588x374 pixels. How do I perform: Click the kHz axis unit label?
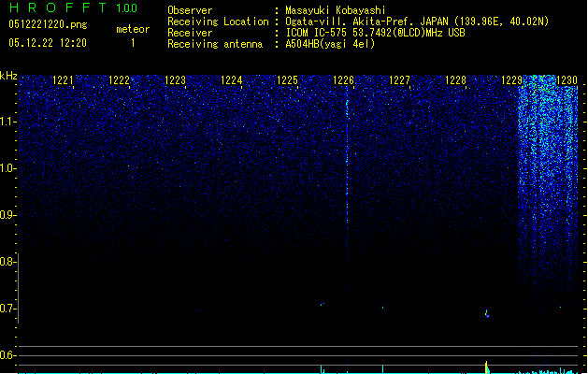pyautogui.click(x=8, y=76)
